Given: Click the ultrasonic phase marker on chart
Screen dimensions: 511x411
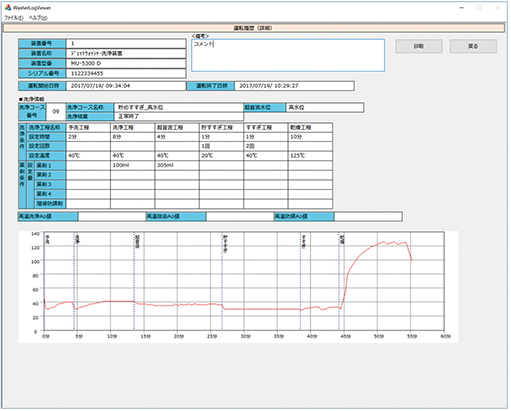Looking at the screenshot, I should [137, 241].
